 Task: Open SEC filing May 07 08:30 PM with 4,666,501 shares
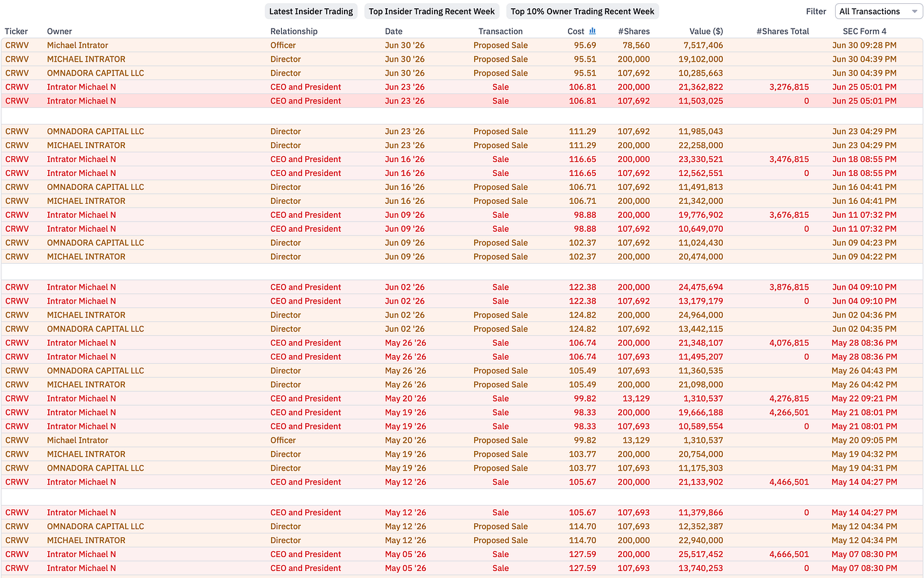[864, 554]
